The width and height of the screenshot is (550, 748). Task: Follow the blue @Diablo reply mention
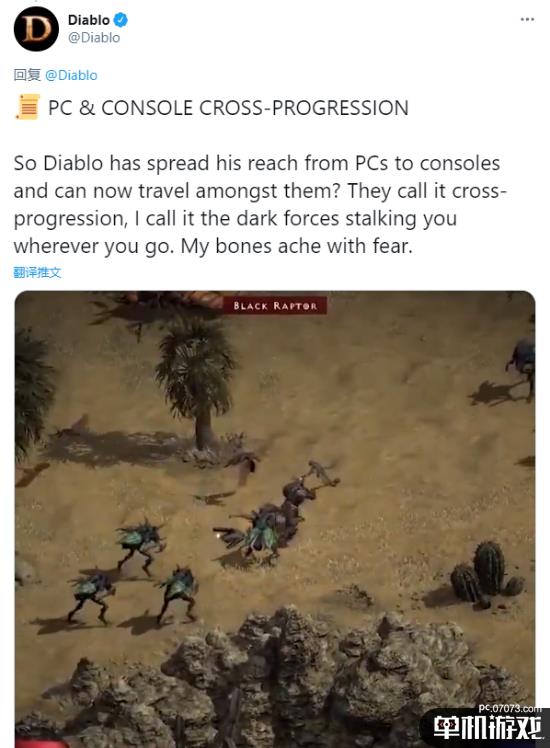click(71, 75)
